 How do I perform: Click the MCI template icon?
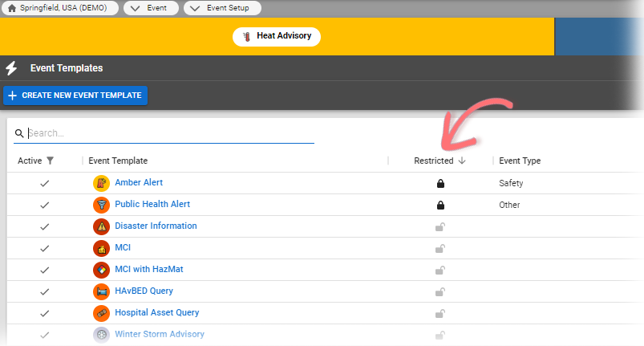pos(101,249)
